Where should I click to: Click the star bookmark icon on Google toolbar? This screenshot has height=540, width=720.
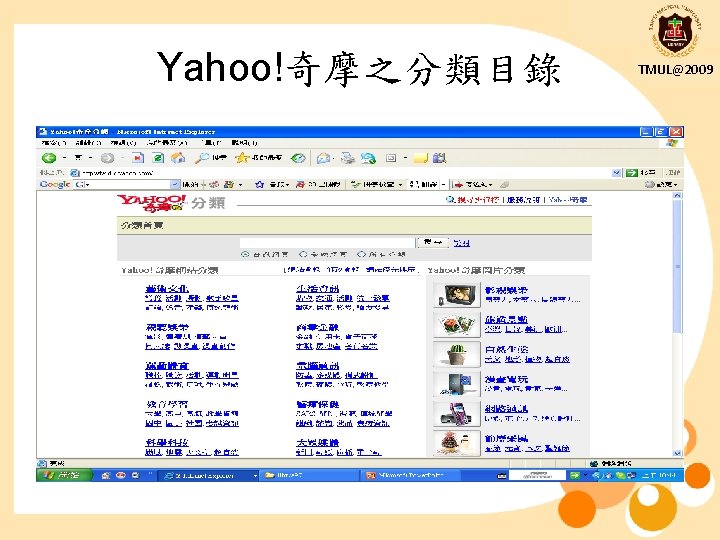point(259,185)
